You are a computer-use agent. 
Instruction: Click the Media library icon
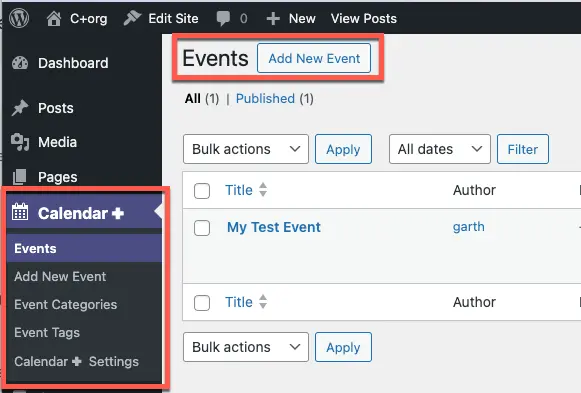(x=20, y=142)
